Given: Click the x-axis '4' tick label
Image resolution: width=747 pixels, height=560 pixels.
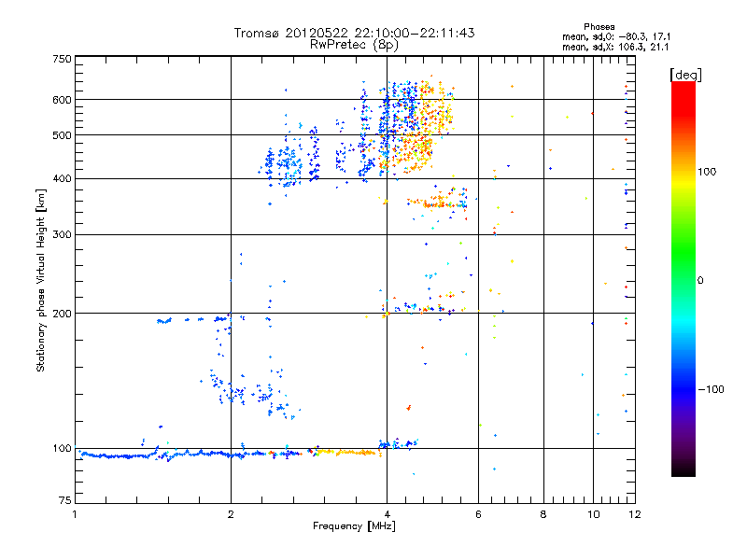Looking at the screenshot, I should pos(387,514).
